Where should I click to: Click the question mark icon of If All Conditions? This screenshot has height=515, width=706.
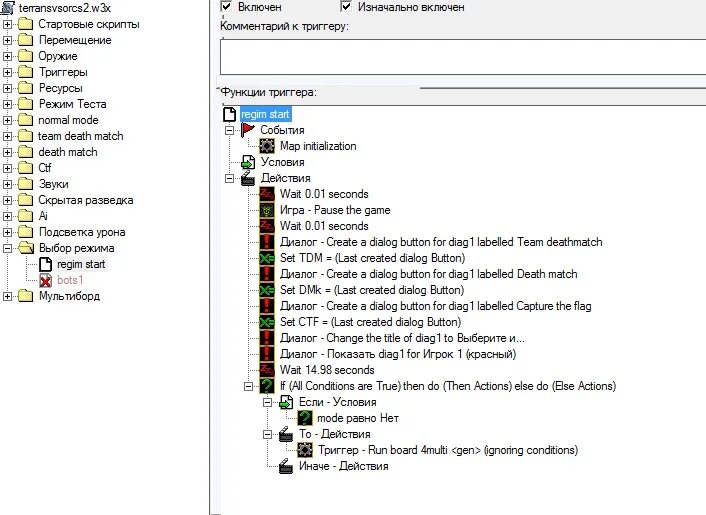[x=267, y=386]
